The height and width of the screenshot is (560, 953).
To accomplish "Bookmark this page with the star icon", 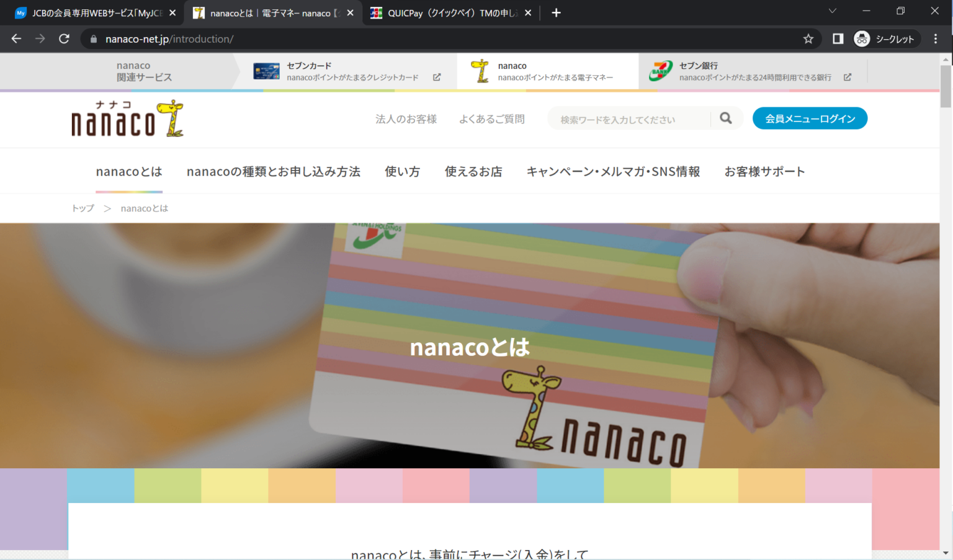I will 808,38.
